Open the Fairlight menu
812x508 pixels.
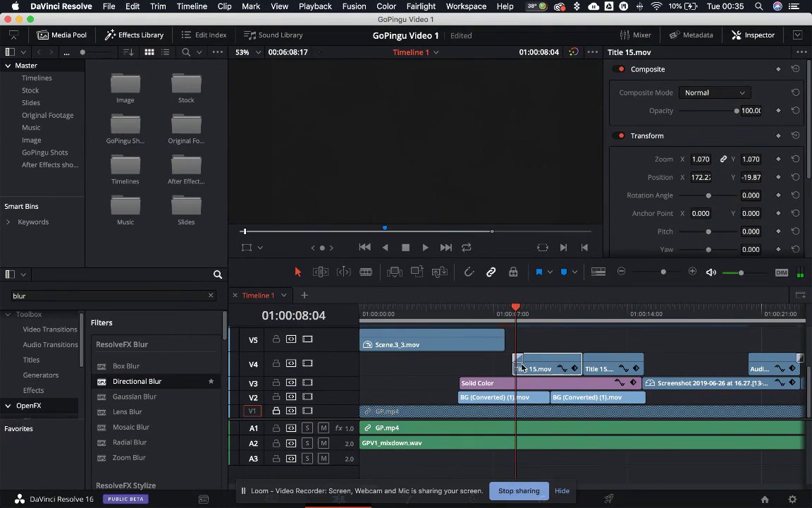pyautogui.click(x=421, y=6)
